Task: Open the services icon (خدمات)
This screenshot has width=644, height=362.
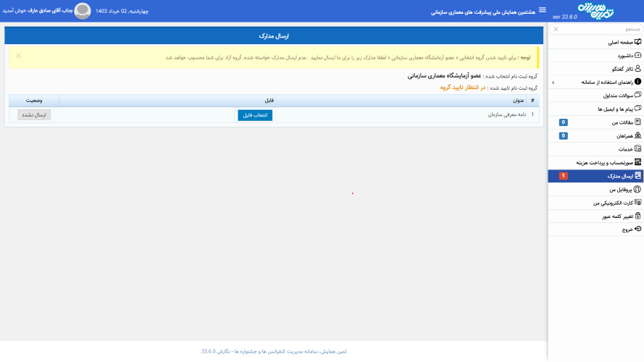Action: [637, 149]
